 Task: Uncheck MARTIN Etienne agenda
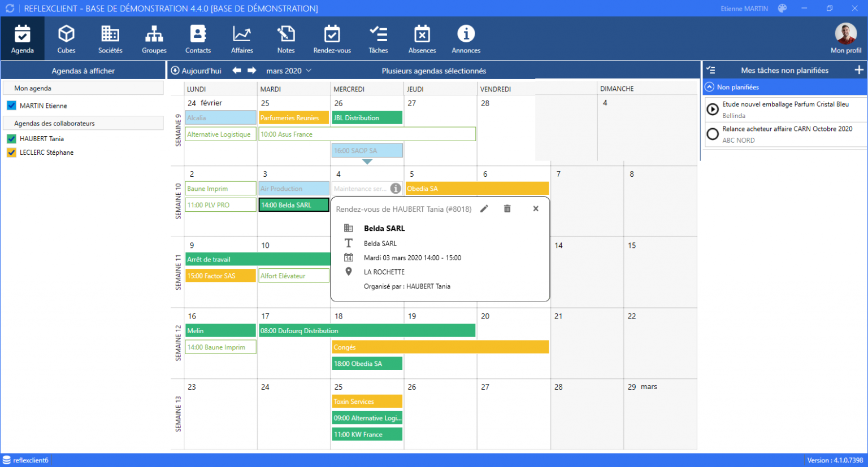coord(11,106)
